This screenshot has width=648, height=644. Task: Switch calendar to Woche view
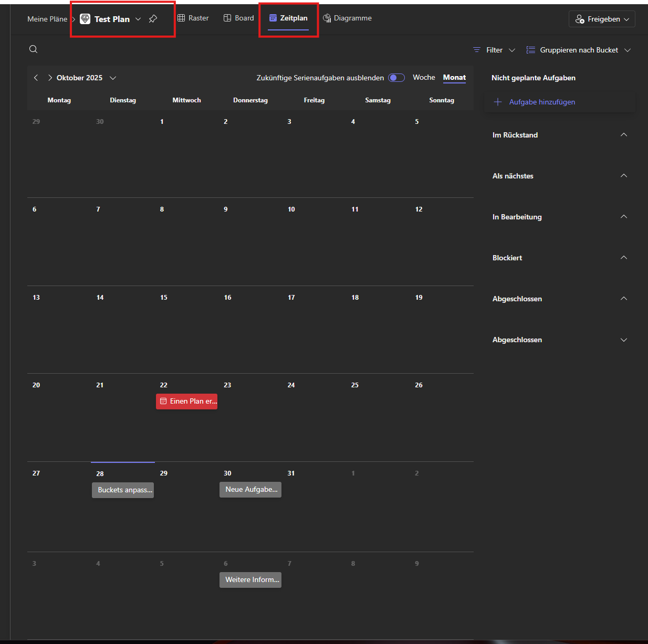coord(424,77)
